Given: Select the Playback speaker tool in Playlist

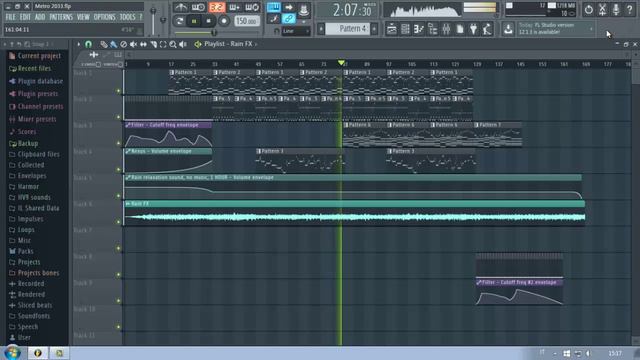Looking at the screenshot, I should tap(183, 44).
